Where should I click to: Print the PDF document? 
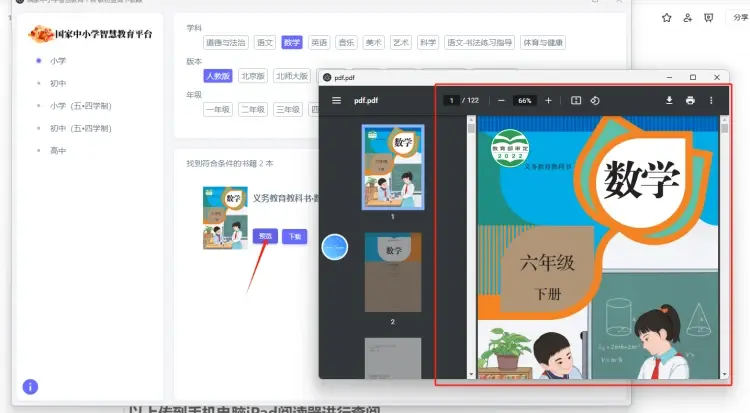tap(690, 100)
